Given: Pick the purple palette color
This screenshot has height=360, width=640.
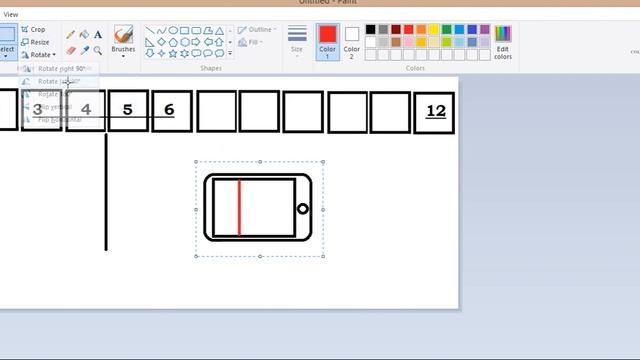Looking at the screenshot, I should [x=484, y=29].
